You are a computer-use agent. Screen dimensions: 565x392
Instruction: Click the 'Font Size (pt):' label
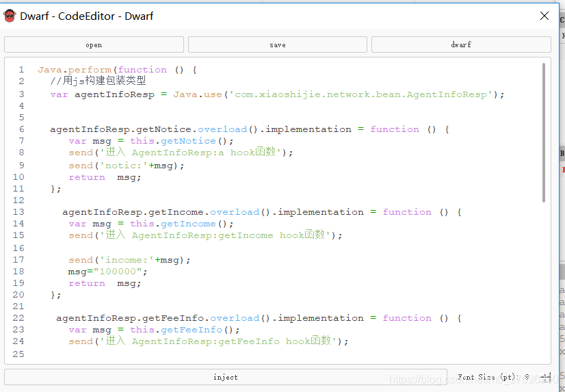click(x=488, y=377)
